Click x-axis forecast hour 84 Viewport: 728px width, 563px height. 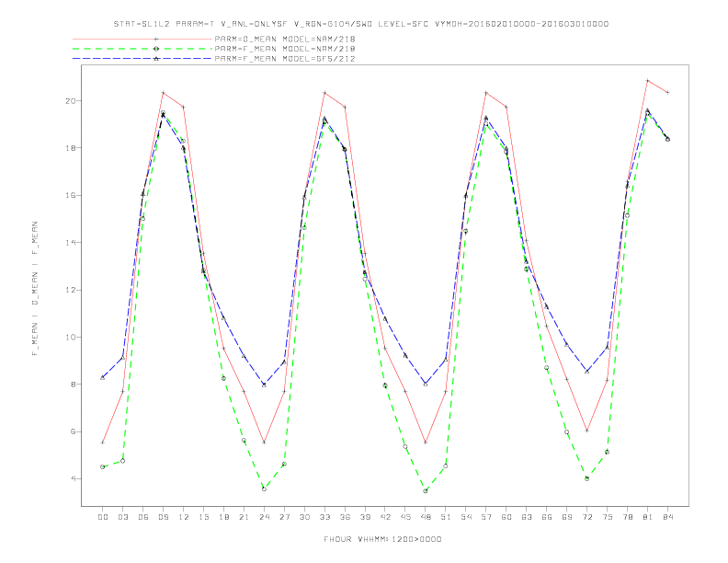tap(667, 517)
